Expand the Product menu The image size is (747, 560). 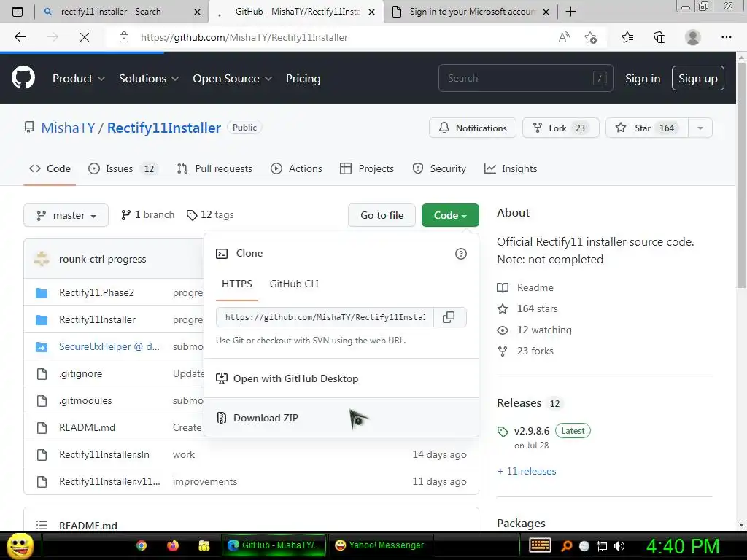click(79, 79)
